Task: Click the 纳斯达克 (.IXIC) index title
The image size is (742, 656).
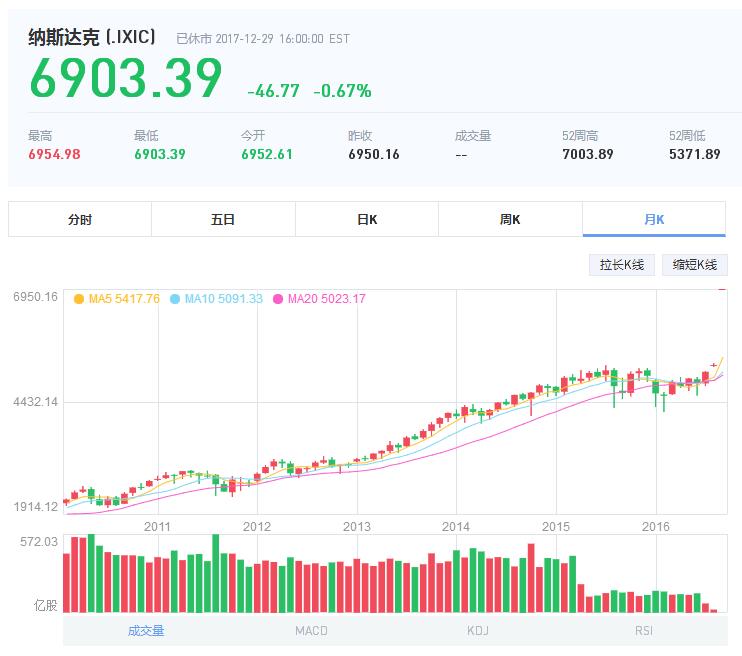Action: [x=92, y=37]
